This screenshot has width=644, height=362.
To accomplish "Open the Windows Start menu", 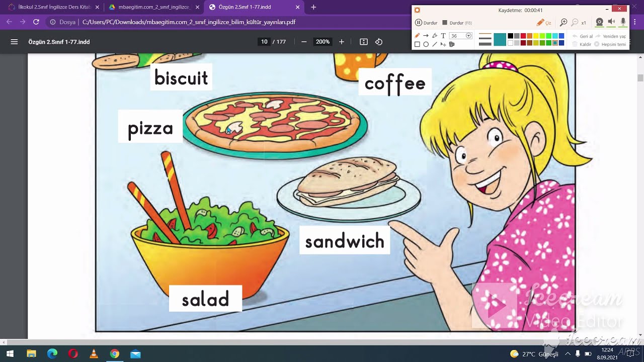I will tap(10, 354).
